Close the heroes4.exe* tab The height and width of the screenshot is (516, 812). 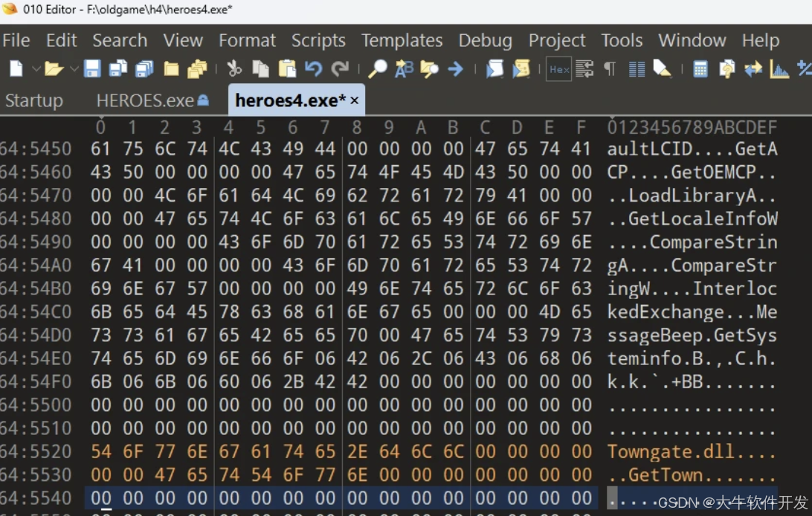click(354, 100)
